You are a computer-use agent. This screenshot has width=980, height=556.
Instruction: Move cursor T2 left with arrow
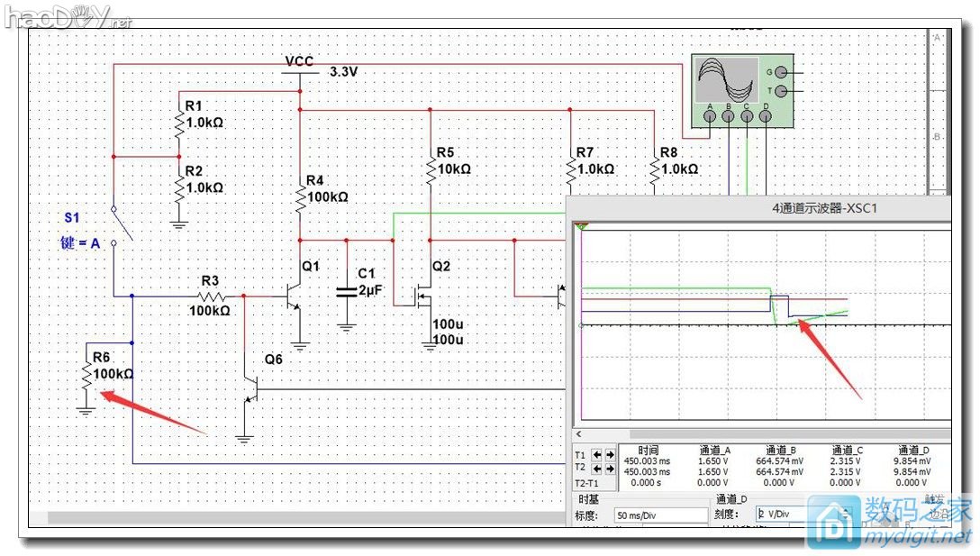[x=597, y=469]
